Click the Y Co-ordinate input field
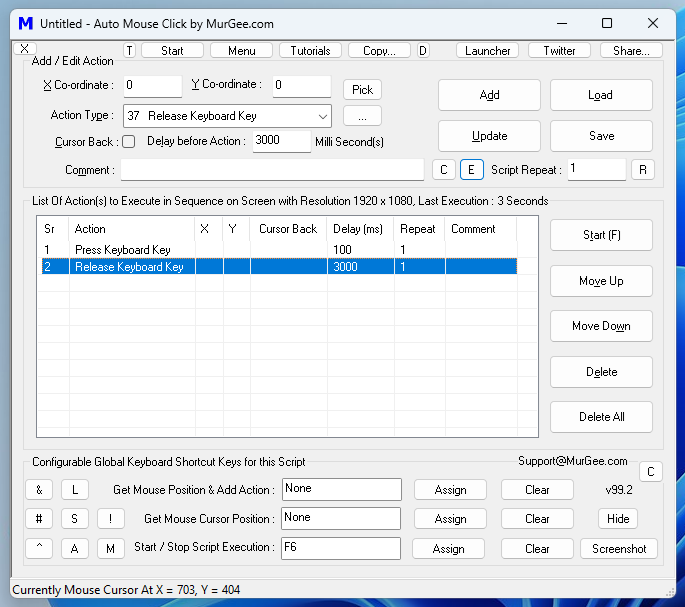 pyautogui.click(x=301, y=86)
